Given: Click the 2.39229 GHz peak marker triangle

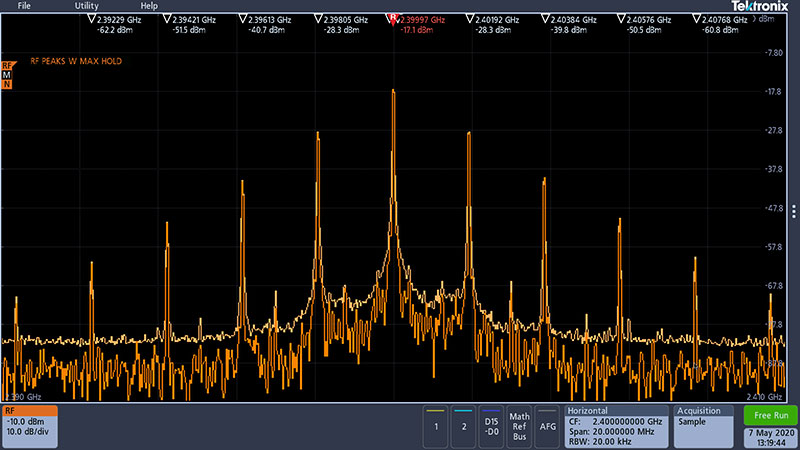Looking at the screenshot, I should [x=92, y=19].
